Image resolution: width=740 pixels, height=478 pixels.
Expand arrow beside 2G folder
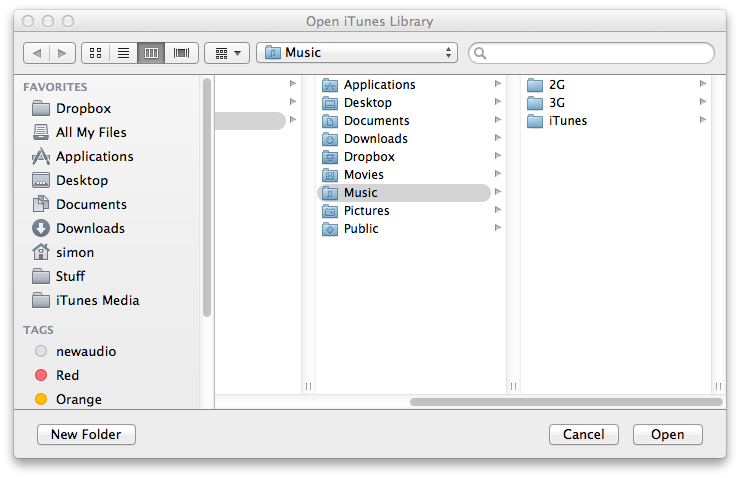[x=703, y=84]
